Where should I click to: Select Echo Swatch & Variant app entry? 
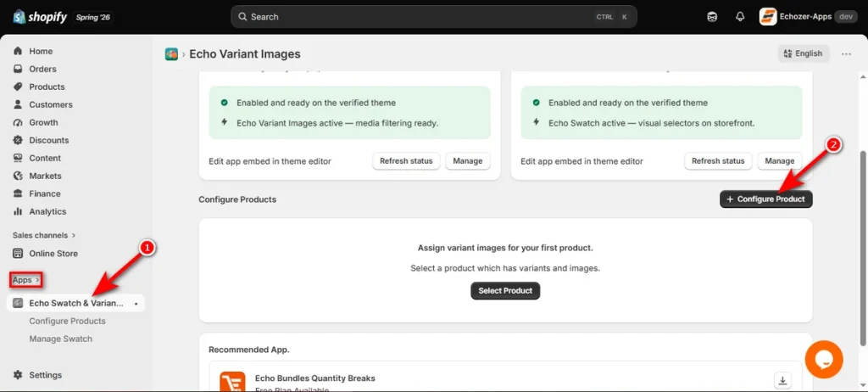75,303
